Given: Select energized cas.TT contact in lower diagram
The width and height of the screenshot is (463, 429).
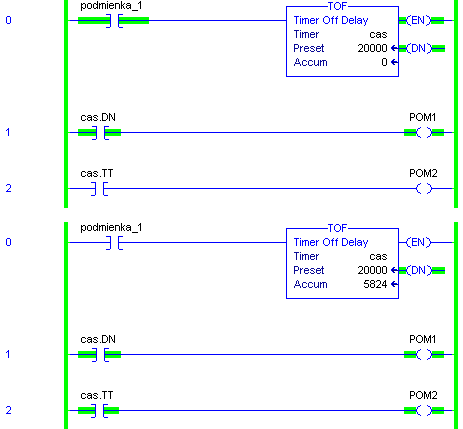Looking at the screenshot, I should click(100, 411).
